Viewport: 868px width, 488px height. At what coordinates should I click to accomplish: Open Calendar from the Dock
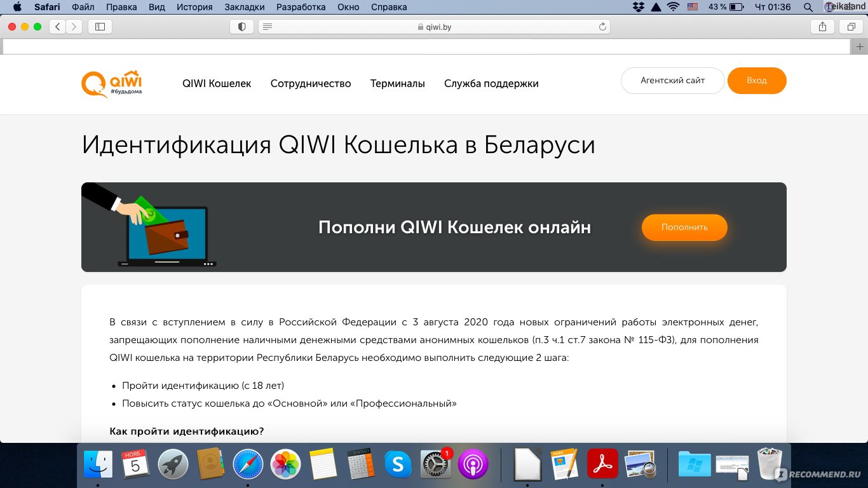[x=135, y=464]
